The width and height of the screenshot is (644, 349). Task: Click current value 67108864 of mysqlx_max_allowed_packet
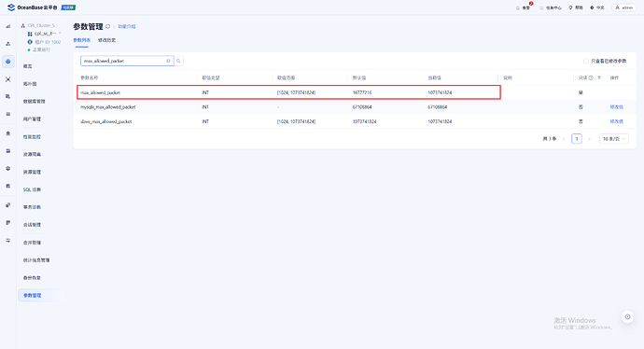pos(438,107)
